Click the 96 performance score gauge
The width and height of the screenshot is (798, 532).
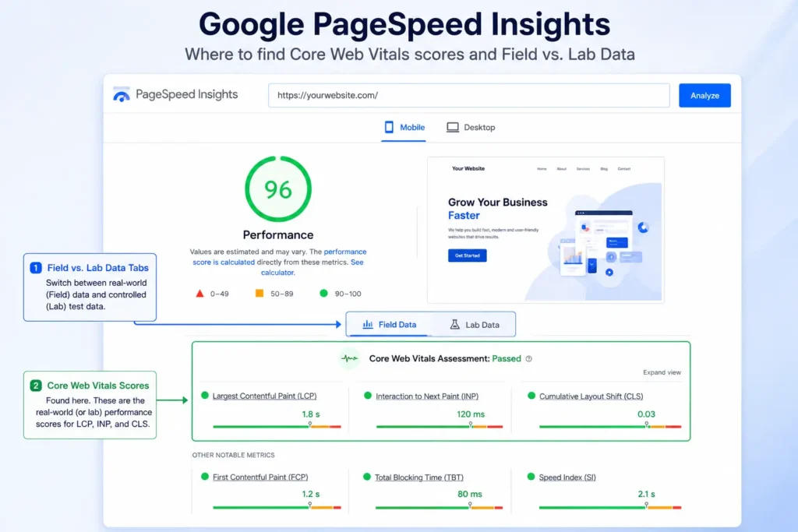(x=278, y=188)
